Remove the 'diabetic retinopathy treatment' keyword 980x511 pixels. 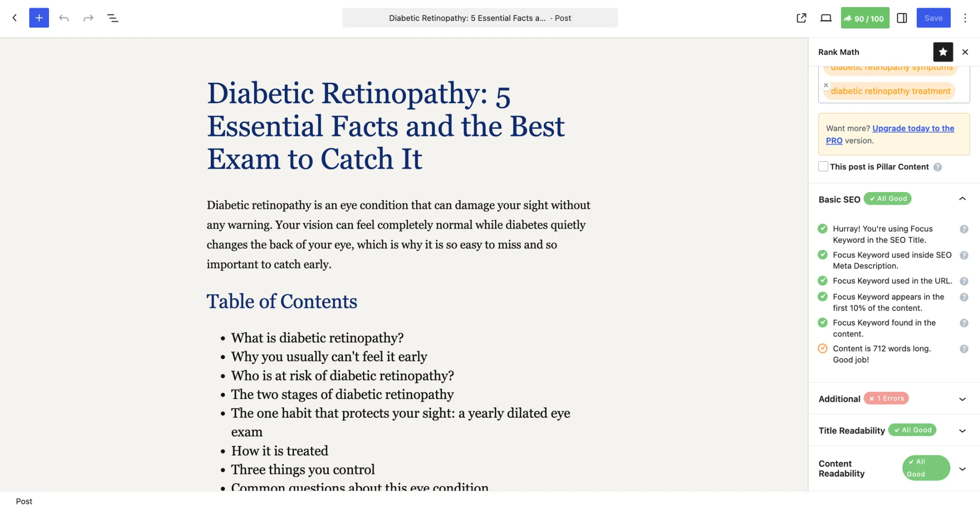coord(826,85)
